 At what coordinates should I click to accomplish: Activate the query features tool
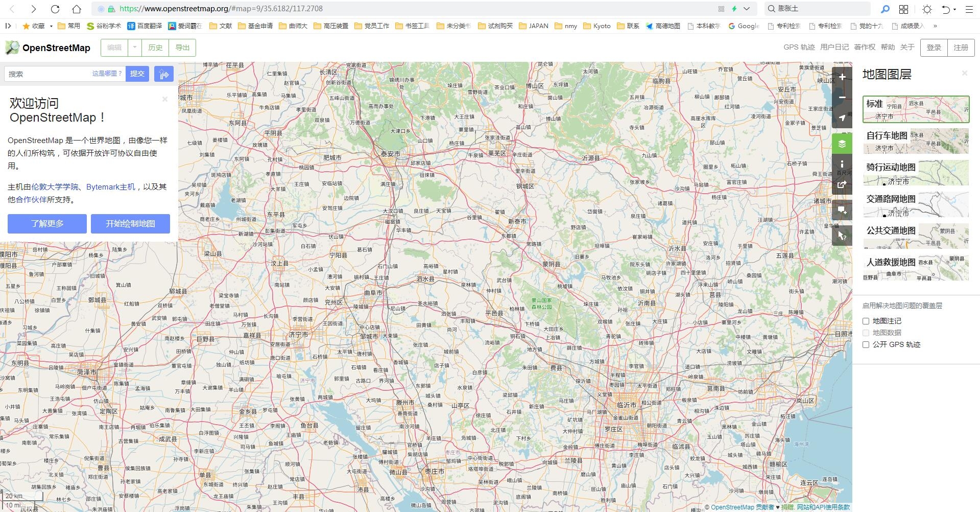842,236
